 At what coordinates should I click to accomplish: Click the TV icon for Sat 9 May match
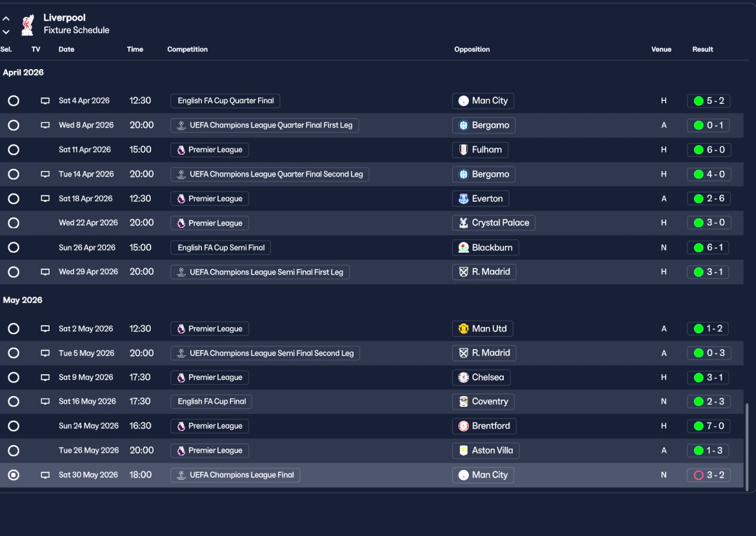45,378
